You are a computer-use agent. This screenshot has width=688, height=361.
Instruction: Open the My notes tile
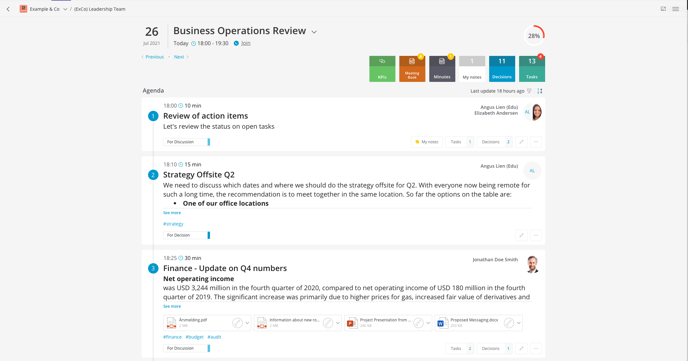[x=472, y=68]
